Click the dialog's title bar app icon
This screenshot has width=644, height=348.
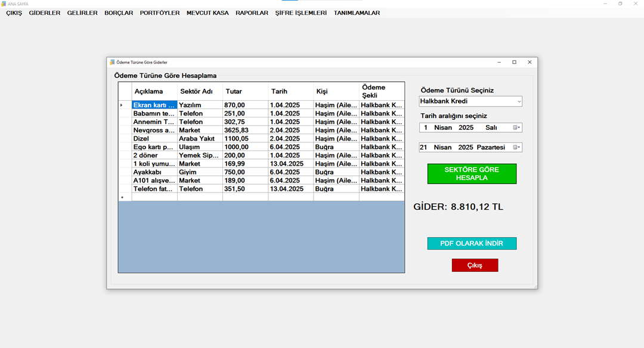[x=112, y=62]
